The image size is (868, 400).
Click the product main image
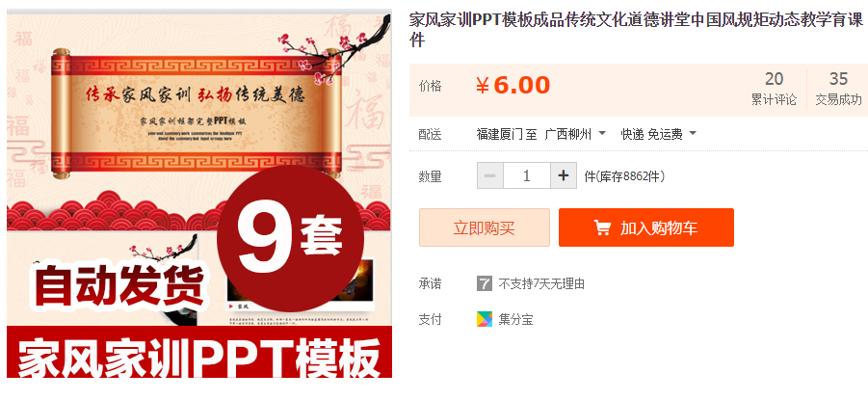click(x=199, y=194)
